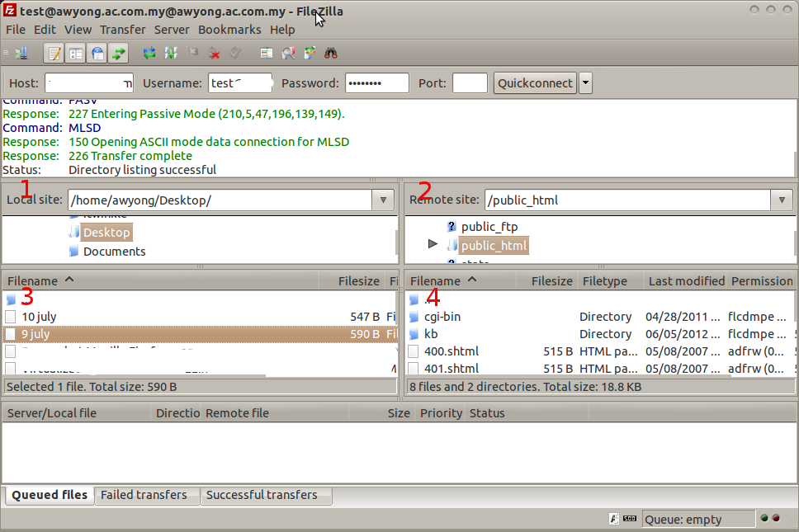Open the File menu
This screenshot has height=532, width=799.
16,30
